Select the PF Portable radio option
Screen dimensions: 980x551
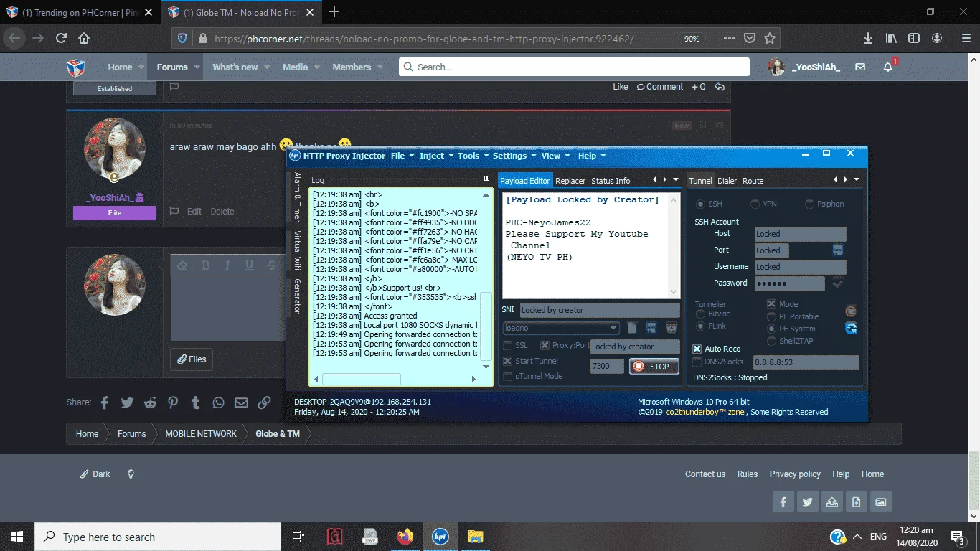pos(772,316)
